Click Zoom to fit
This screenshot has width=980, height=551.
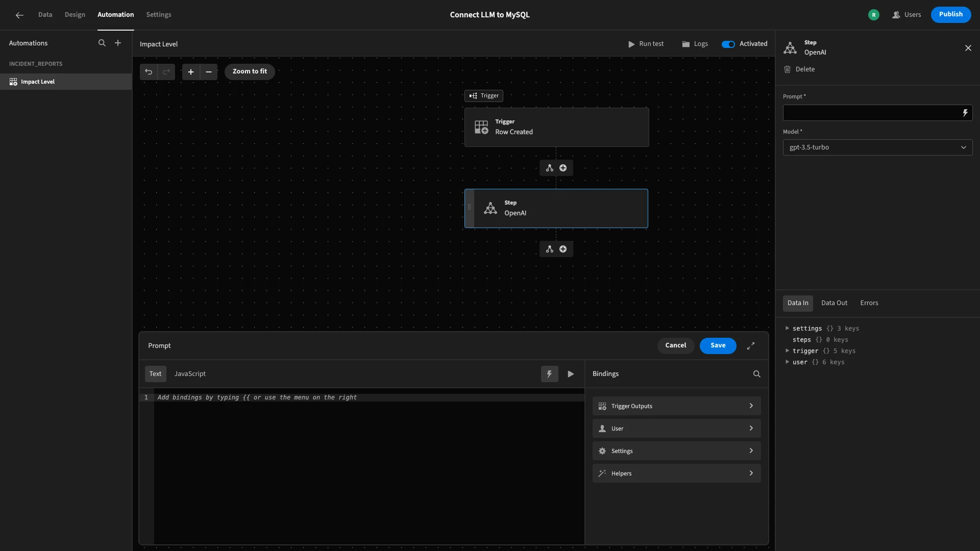[x=250, y=72]
